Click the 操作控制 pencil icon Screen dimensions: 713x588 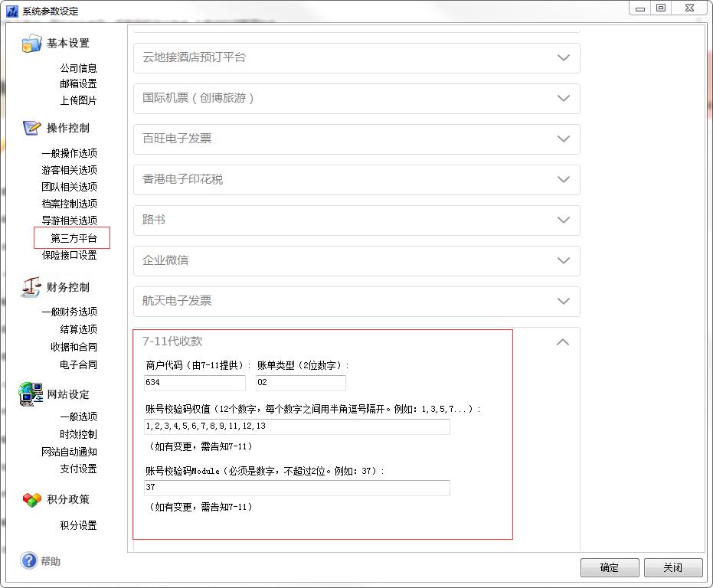31,128
